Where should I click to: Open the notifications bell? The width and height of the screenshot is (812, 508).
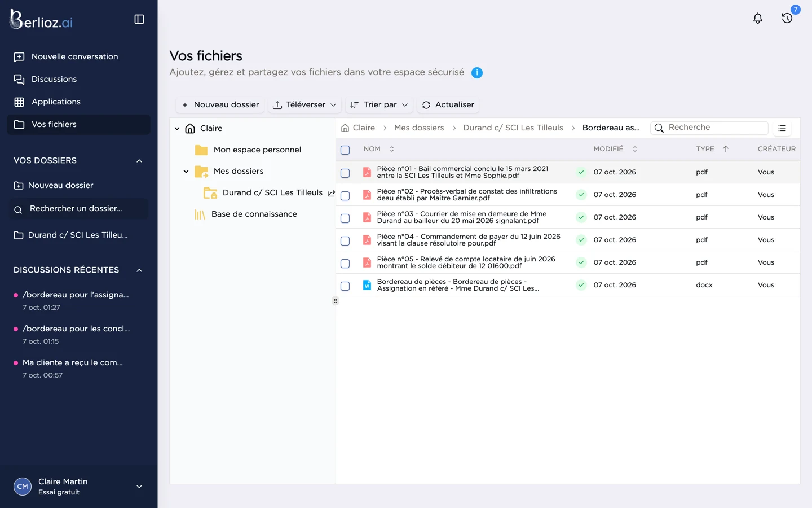pyautogui.click(x=758, y=18)
